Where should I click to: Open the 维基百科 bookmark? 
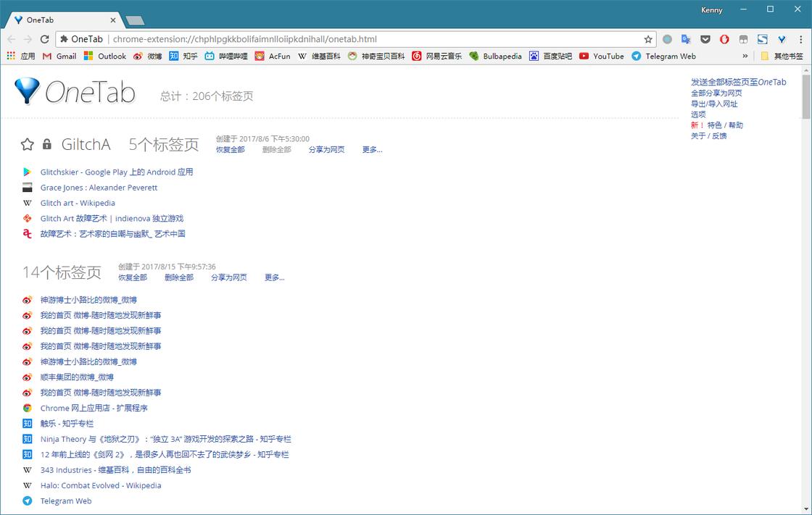[319, 56]
